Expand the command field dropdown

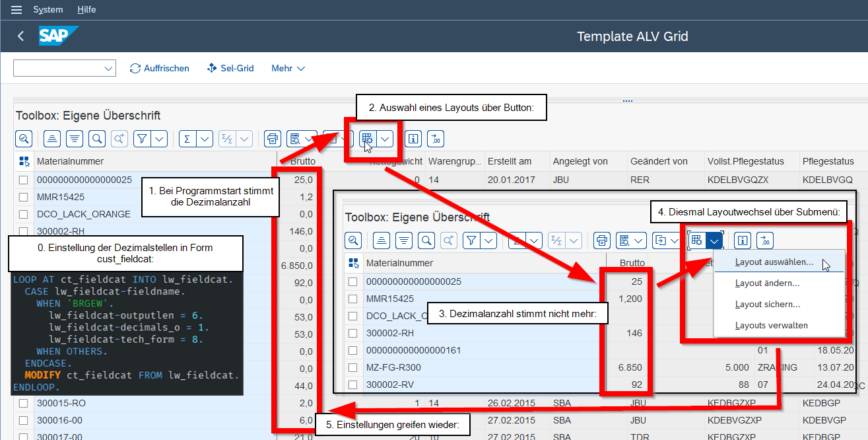108,69
